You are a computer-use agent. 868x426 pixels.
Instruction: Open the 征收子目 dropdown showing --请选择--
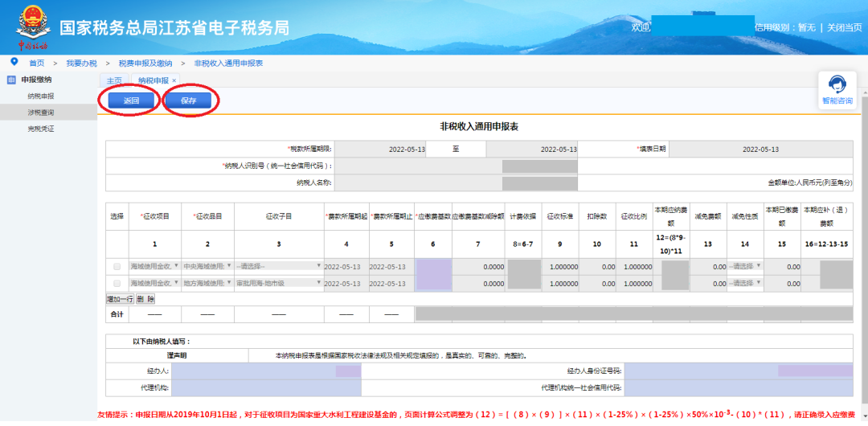click(278, 266)
